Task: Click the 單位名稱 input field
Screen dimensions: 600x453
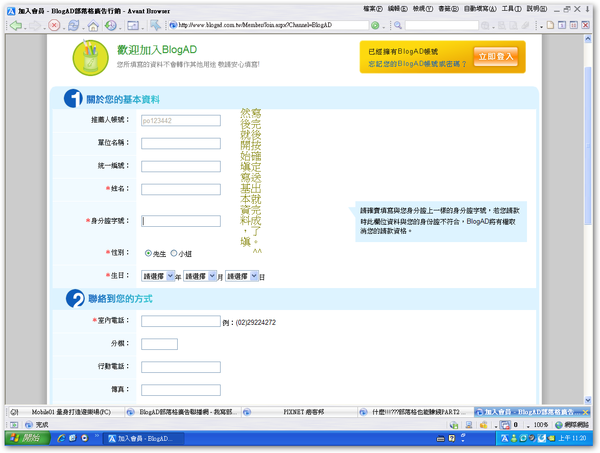Action: pos(181,143)
